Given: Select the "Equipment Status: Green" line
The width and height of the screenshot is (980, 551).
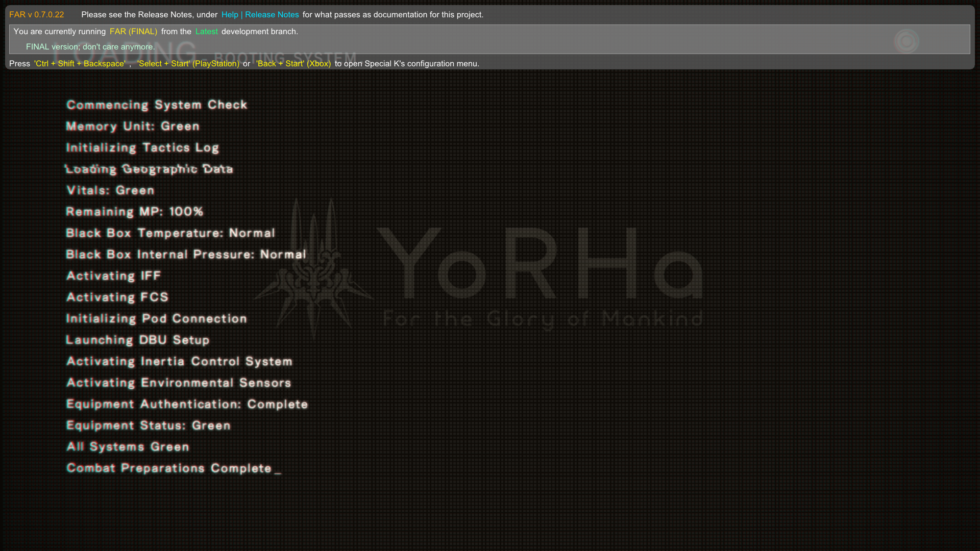Looking at the screenshot, I should click(x=149, y=426).
